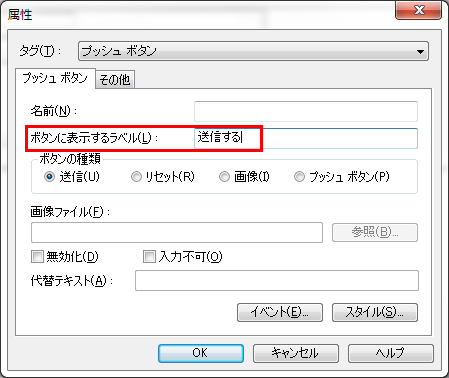The height and width of the screenshot is (378, 449).
Task: Select the 画像 radio button
Action: 224,176
